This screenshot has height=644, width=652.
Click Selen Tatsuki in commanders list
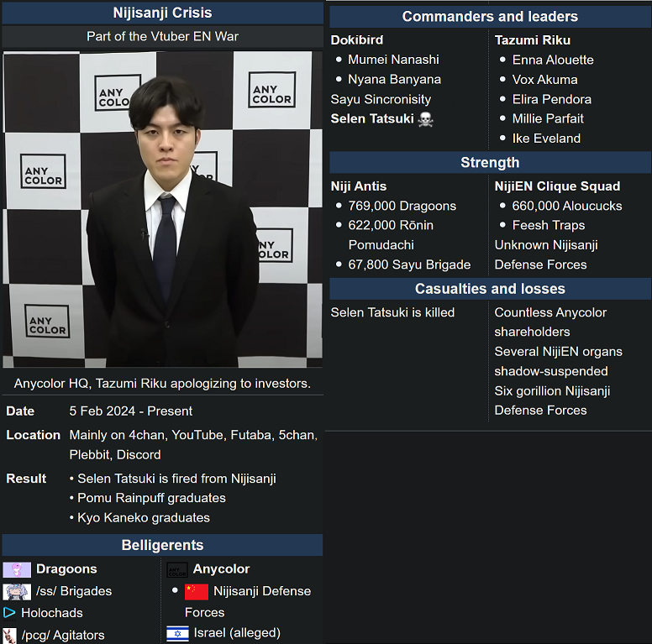372,119
